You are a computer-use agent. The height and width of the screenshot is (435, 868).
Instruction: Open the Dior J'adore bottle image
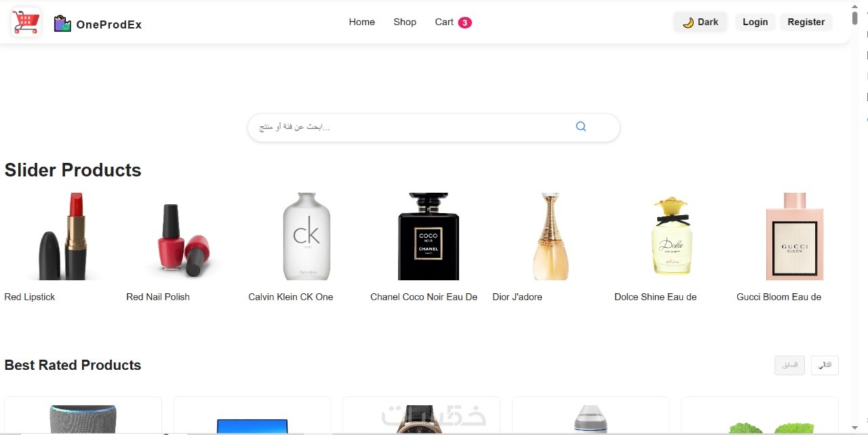[x=551, y=236]
